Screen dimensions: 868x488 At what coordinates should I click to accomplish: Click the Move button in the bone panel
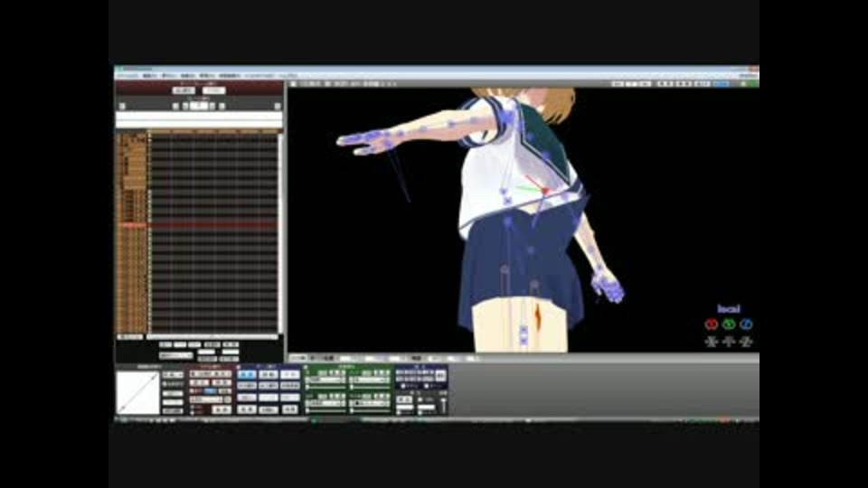(290, 374)
